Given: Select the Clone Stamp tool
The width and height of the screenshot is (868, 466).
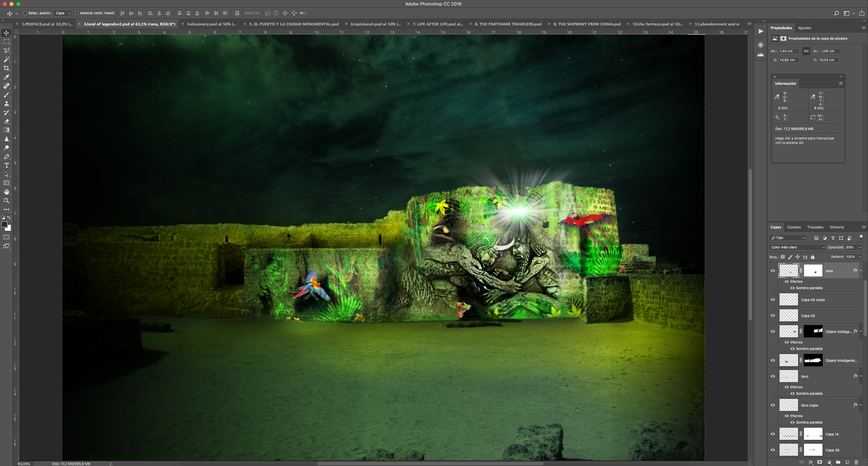Looking at the screenshot, I should click(6, 104).
